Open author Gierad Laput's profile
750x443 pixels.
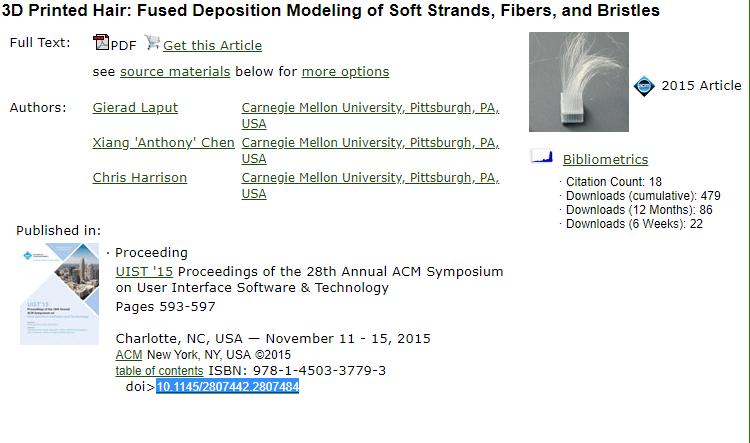pyautogui.click(x=135, y=108)
